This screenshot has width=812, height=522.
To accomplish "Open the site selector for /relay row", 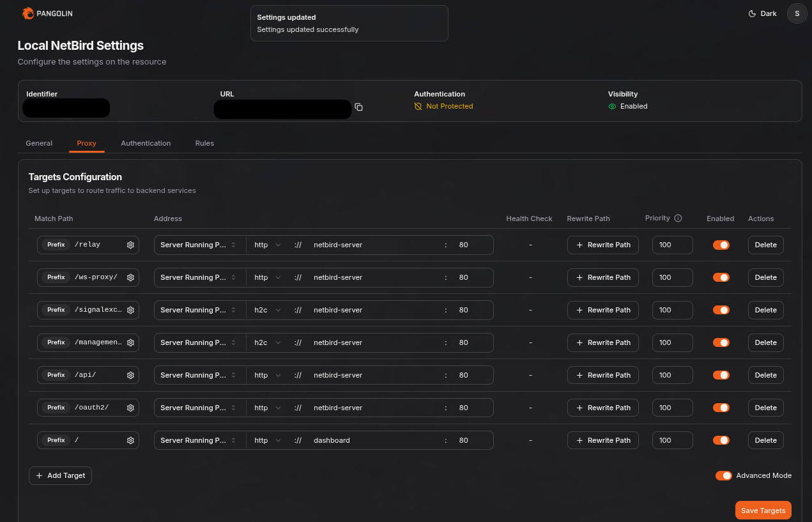I will click(x=199, y=245).
